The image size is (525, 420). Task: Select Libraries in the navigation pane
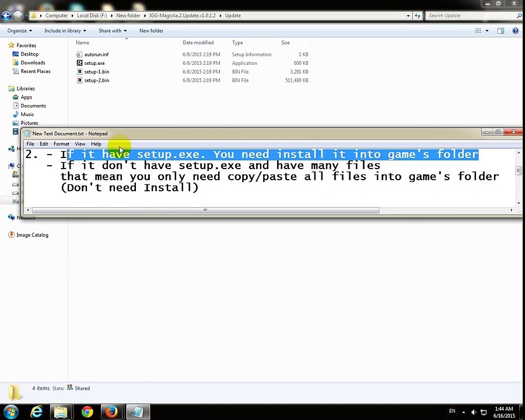[x=26, y=89]
